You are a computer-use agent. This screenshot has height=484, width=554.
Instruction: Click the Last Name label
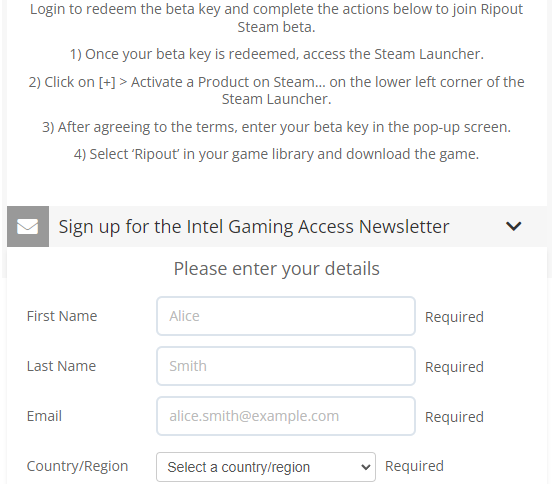click(61, 366)
